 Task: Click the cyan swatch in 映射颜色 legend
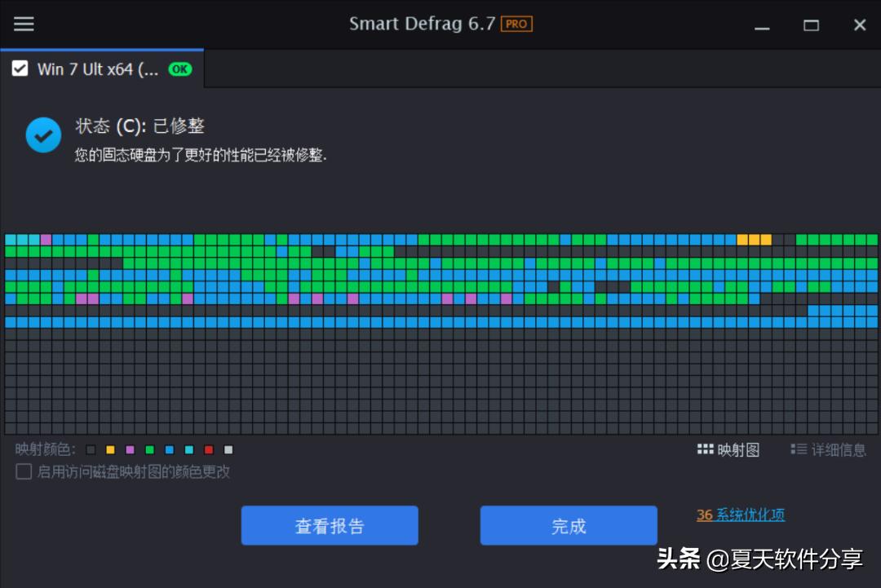click(x=188, y=449)
